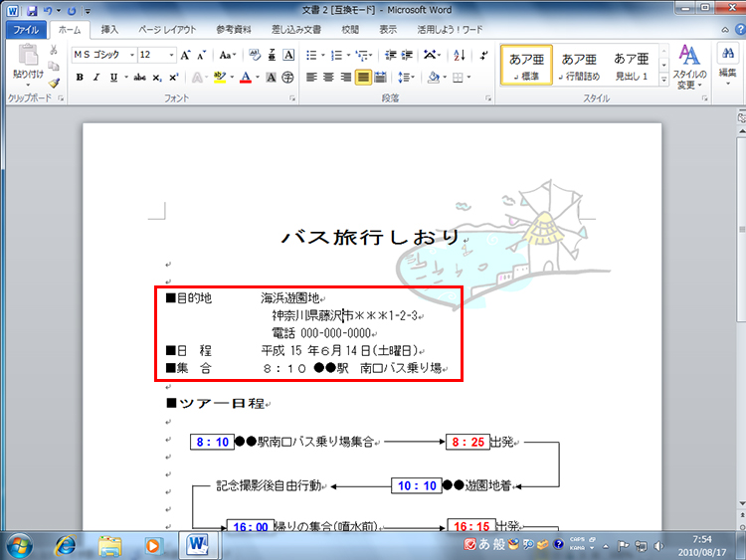
Task: Click the Redo icon in quick access toolbar
Action: (x=72, y=11)
